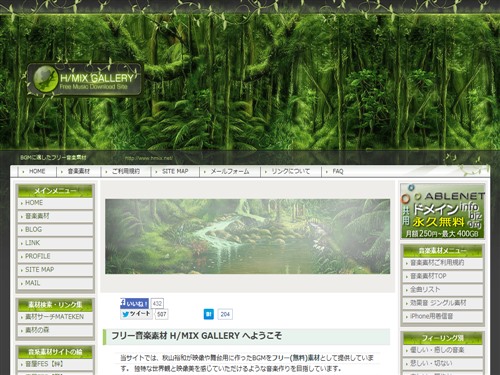
Task: Open 音楽素材 in top navigation bar
Action: click(79, 171)
